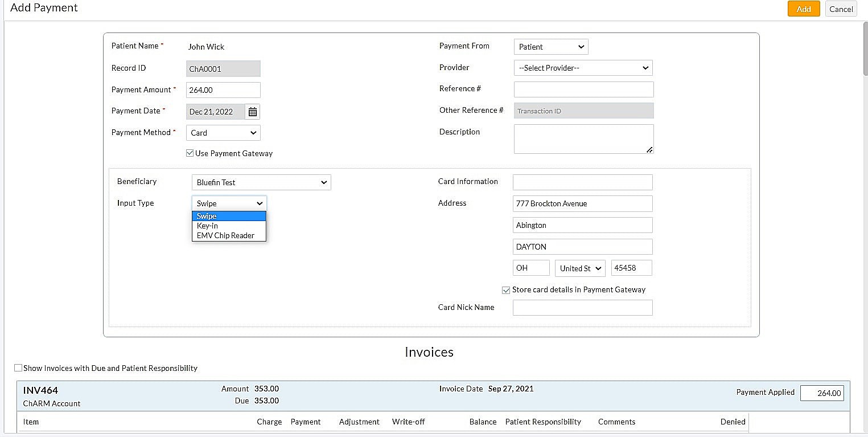Uncheck Use Payment Gateway checkbox
Viewport: 868px width, 437px height.
[x=190, y=153]
